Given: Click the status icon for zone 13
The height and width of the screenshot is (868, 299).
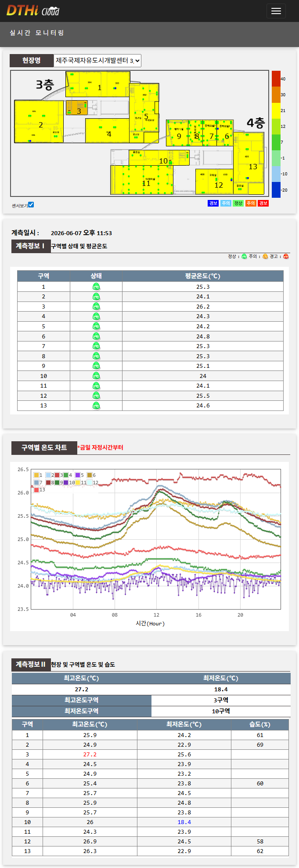Looking at the screenshot, I should tap(96, 406).
